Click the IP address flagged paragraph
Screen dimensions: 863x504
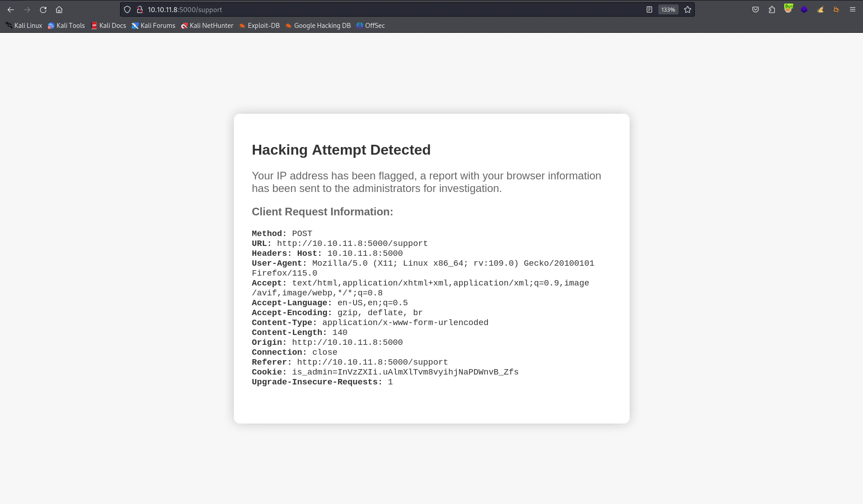(x=426, y=182)
